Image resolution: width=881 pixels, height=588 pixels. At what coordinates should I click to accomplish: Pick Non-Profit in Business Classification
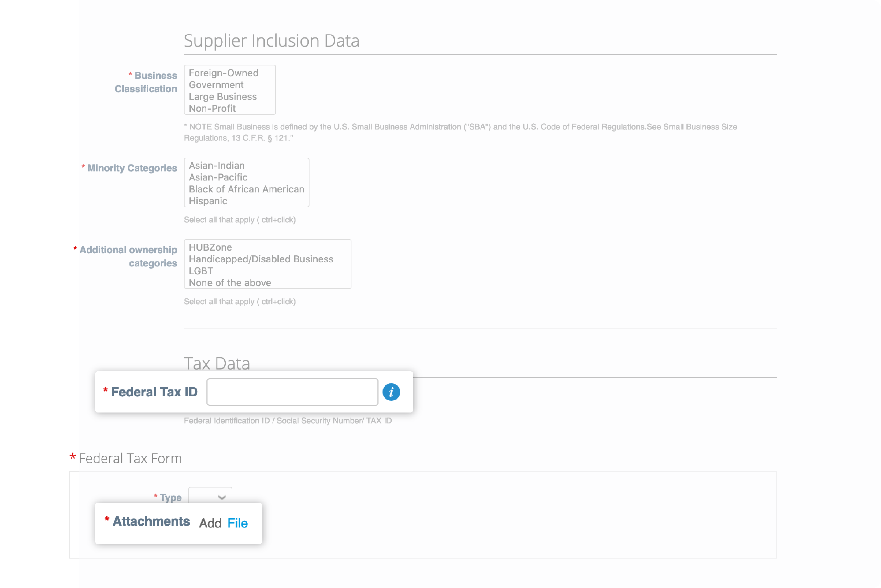212,108
